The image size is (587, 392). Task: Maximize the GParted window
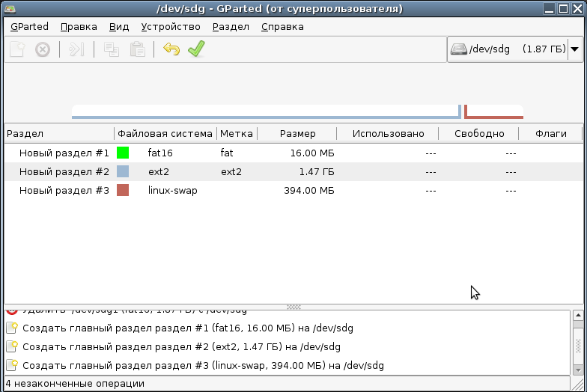(563, 9)
